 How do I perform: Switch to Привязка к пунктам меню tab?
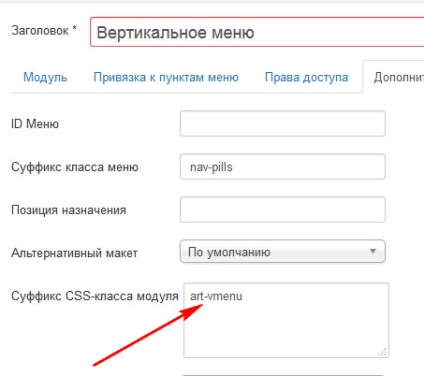click(x=166, y=77)
